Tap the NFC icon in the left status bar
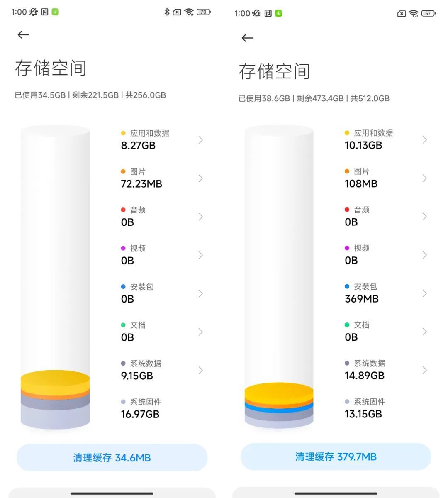The image size is (448, 498). [x=44, y=12]
